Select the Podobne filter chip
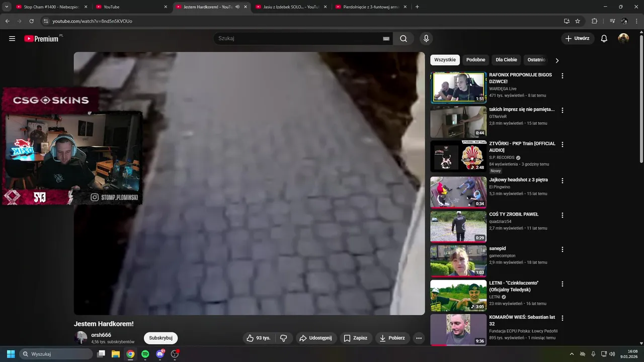This screenshot has width=644, height=362. [x=475, y=60]
